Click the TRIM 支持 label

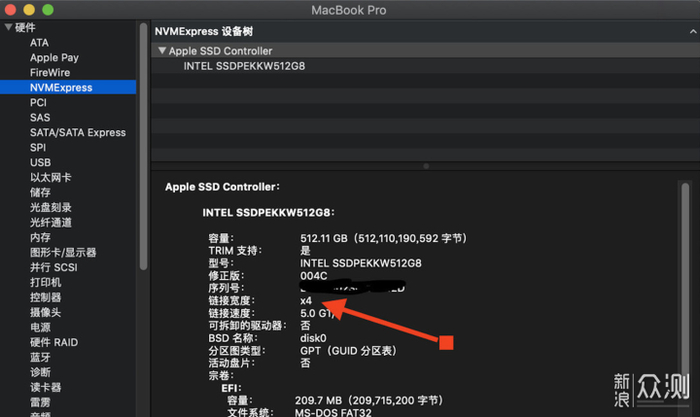(x=235, y=250)
